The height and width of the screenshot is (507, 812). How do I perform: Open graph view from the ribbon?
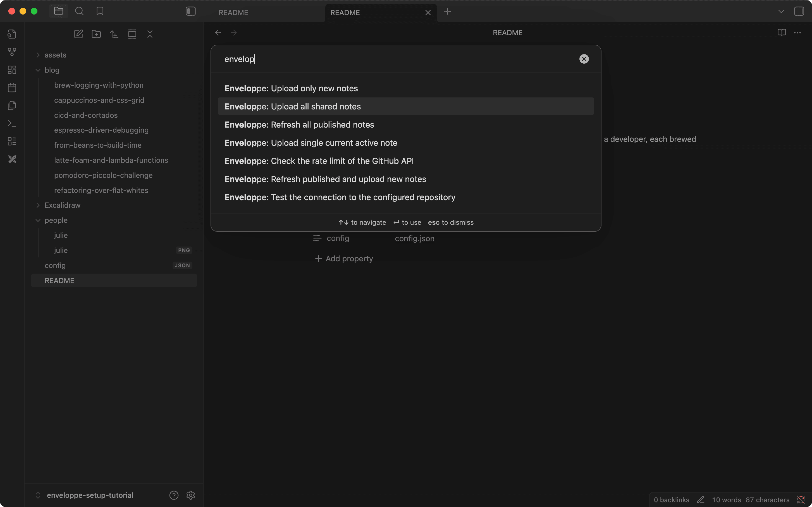click(12, 52)
